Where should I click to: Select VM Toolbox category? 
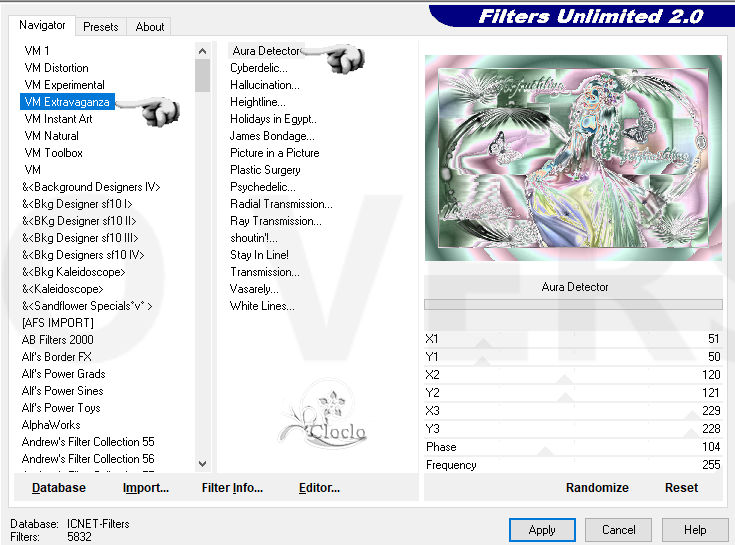pos(53,153)
